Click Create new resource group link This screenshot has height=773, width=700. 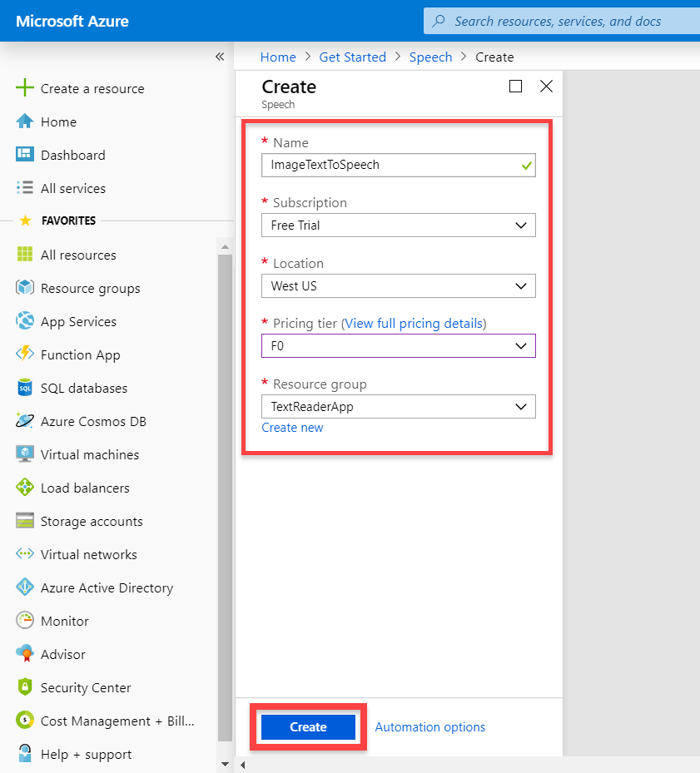[x=292, y=428]
